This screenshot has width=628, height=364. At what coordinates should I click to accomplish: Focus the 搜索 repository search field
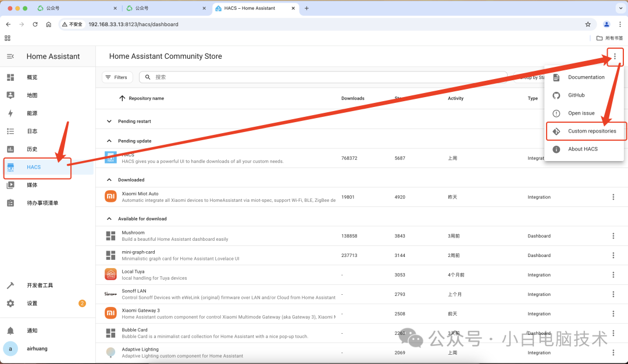pyautogui.click(x=323, y=77)
